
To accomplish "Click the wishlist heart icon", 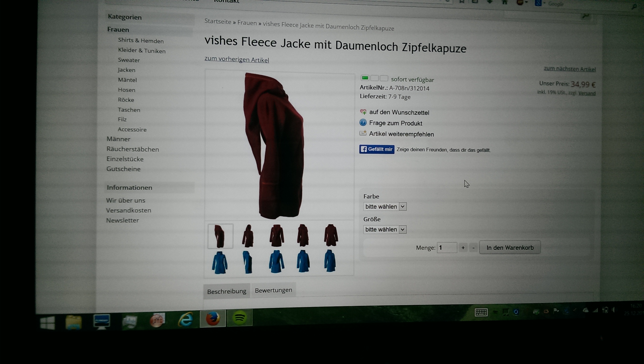I will point(363,112).
